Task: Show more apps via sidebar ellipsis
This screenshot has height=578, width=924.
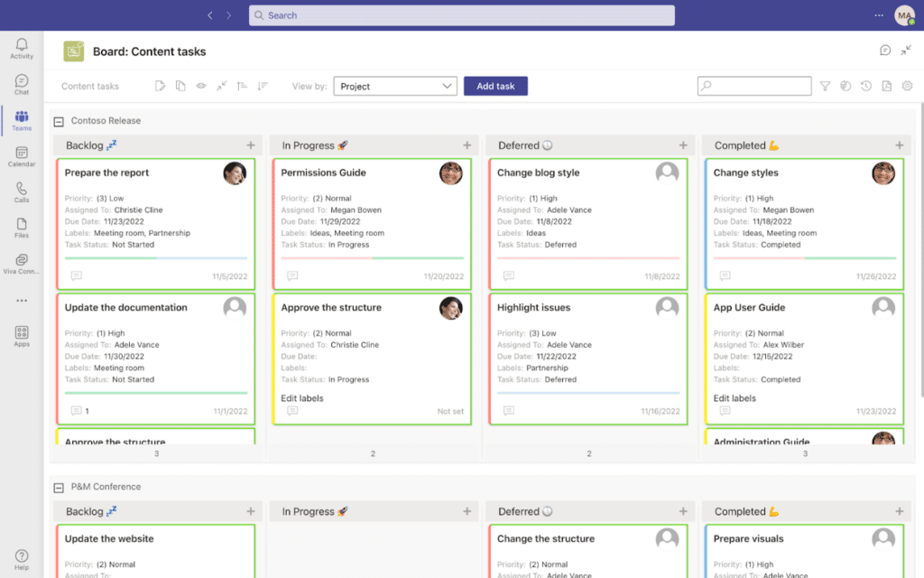Action: pos(22,300)
